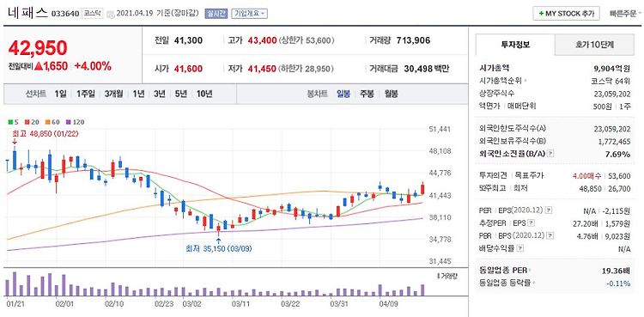
Task: Select the 10년 line chart range
Action: pyautogui.click(x=204, y=94)
